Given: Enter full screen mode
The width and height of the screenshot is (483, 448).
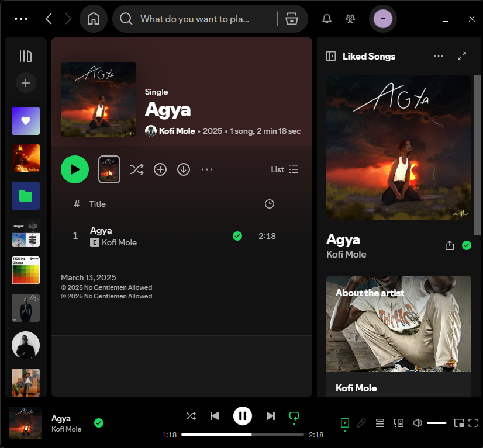Looking at the screenshot, I should tap(473, 423).
